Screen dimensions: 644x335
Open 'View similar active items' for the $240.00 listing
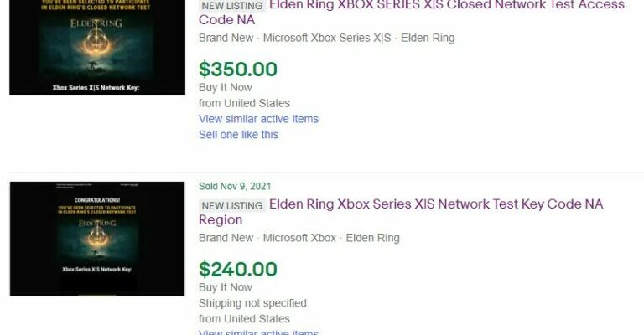(x=258, y=332)
